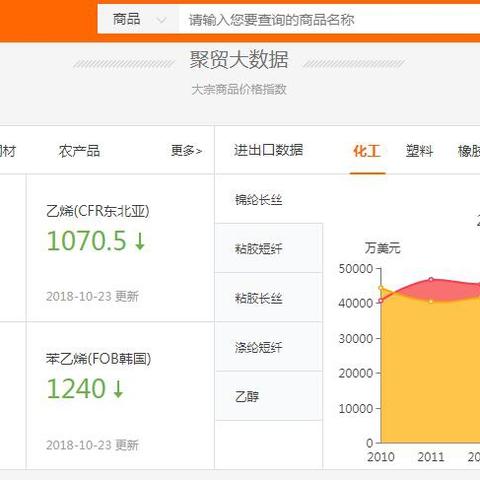This screenshot has height=480, width=480.
Task: Open the 商品 search category dropdown
Action: (x=138, y=19)
